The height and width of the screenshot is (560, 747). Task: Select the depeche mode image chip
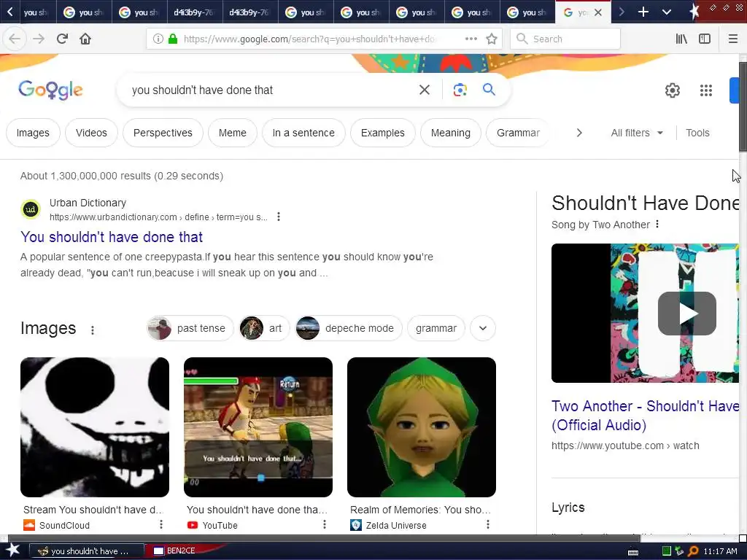tap(349, 328)
